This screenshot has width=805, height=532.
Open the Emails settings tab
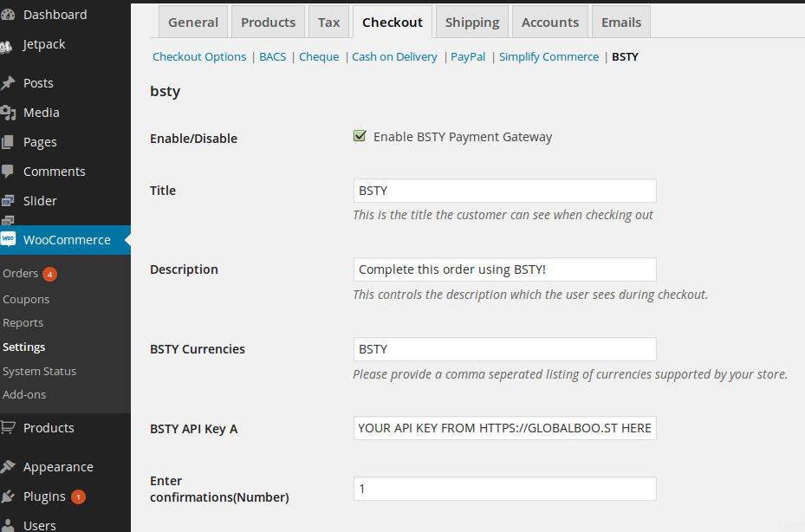pyautogui.click(x=621, y=22)
